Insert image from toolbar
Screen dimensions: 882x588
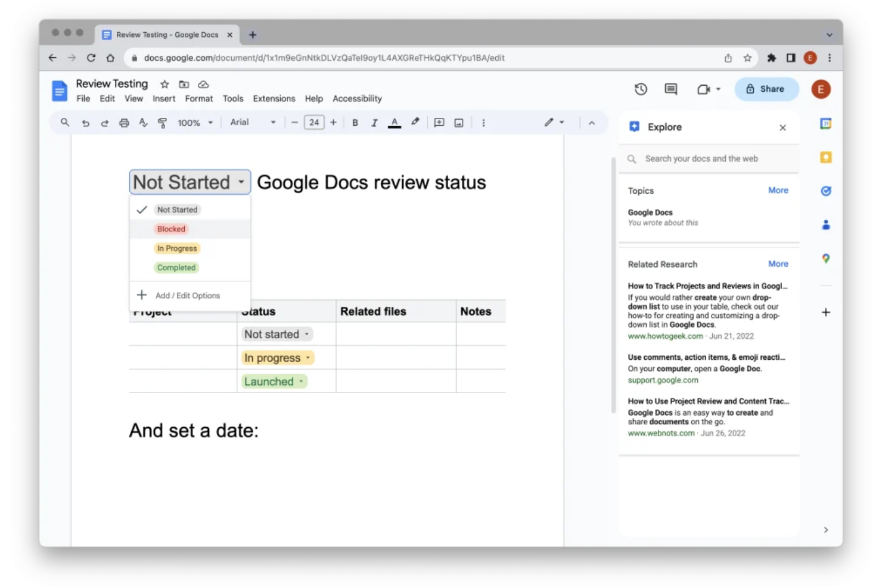click(x=459, y=123)
